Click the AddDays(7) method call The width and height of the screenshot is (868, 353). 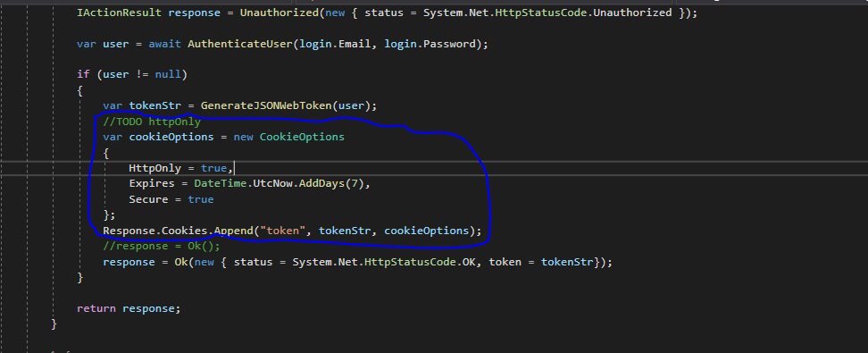click(331, 183)
